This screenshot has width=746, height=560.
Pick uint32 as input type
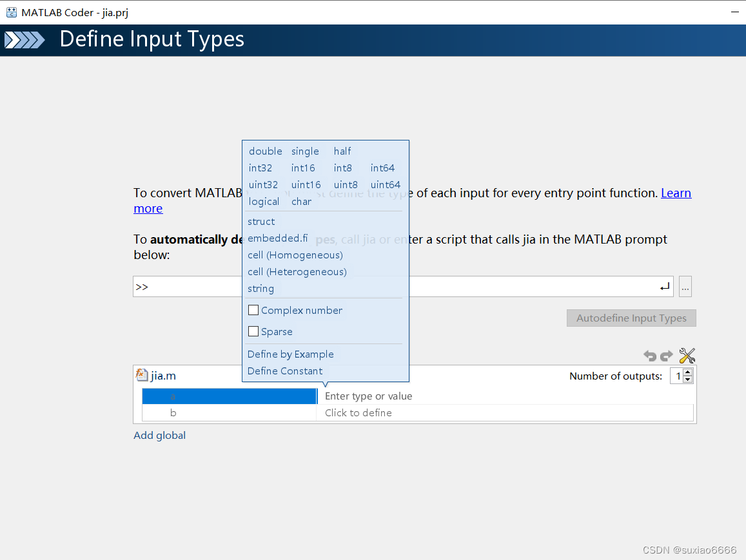coord(263,184)
